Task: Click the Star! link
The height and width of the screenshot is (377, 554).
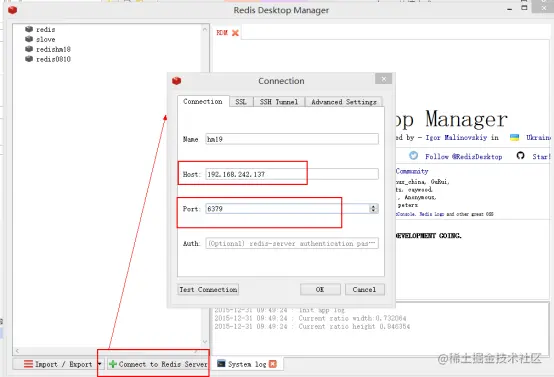Action: coord(542,157)
